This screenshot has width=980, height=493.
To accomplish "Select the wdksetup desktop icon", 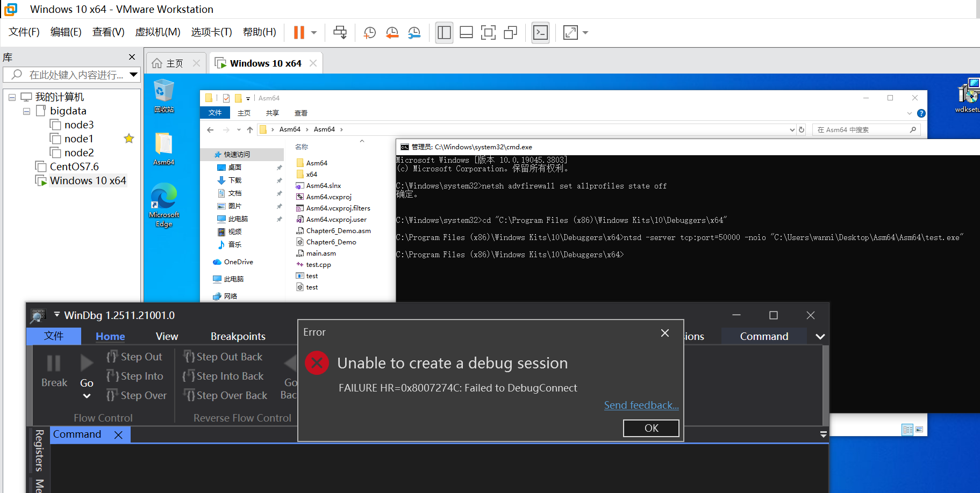I will pyautogui.click(x=968, y=96).
